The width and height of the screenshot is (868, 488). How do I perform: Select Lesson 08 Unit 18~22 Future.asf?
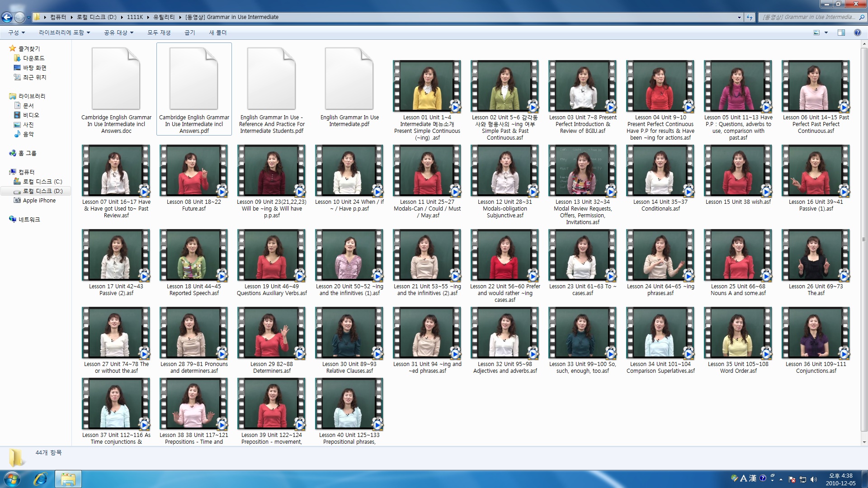pyautogui.click(x=194, y=170)
